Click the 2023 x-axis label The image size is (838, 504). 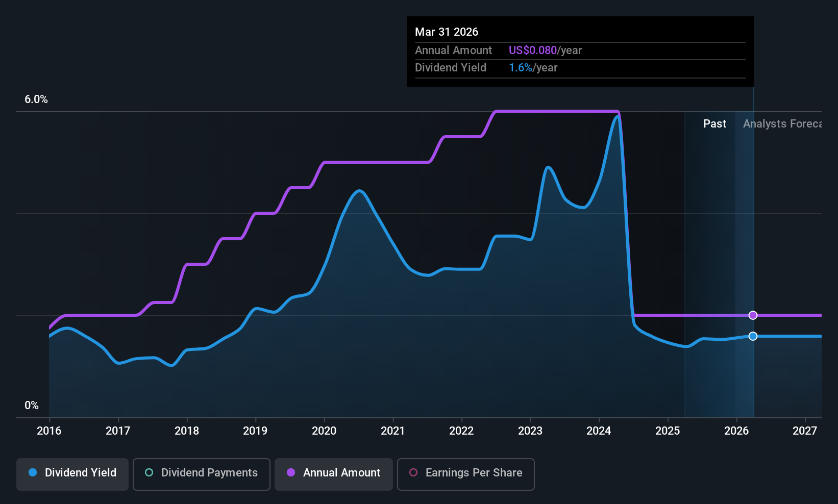[530, 431]
